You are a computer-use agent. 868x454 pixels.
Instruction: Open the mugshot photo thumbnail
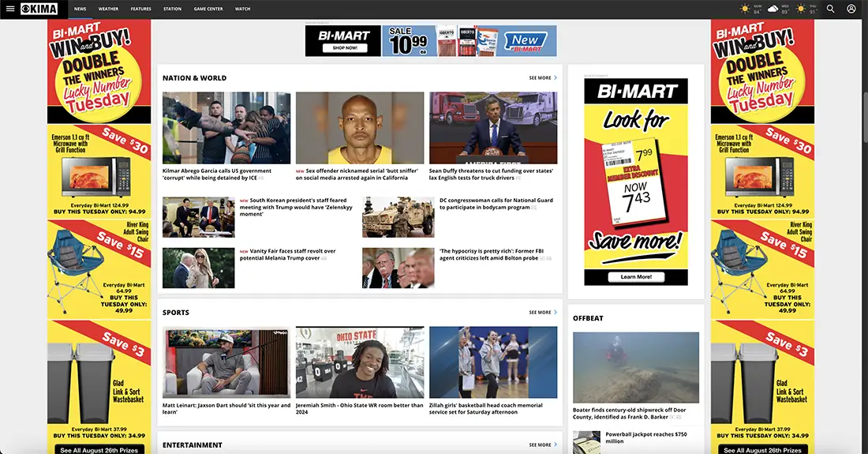360,128
